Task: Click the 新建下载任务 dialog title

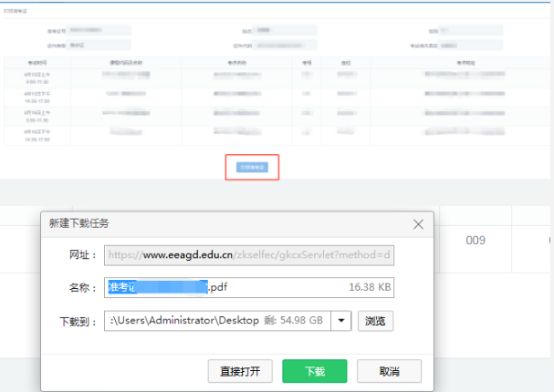Action: point(78,223)
